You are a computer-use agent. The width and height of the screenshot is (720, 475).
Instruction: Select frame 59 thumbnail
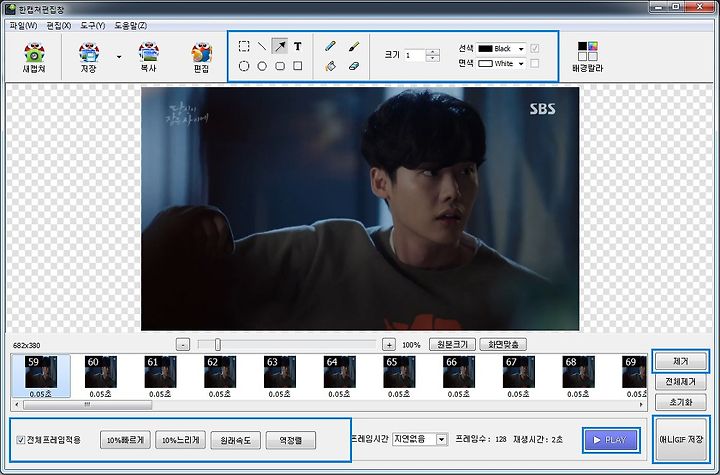point(41,376)
